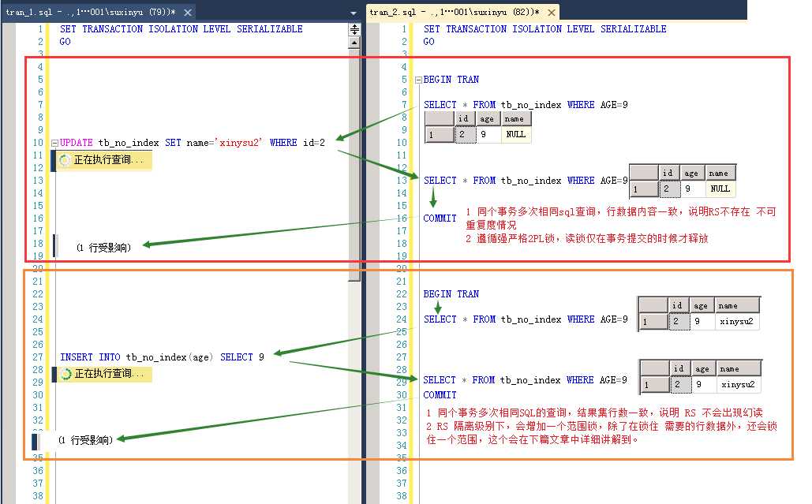Click the scroll-up arrow of tran_1.sql editor
The width and height of the screenshot is (812, 504).
click(x=354, y=43)
